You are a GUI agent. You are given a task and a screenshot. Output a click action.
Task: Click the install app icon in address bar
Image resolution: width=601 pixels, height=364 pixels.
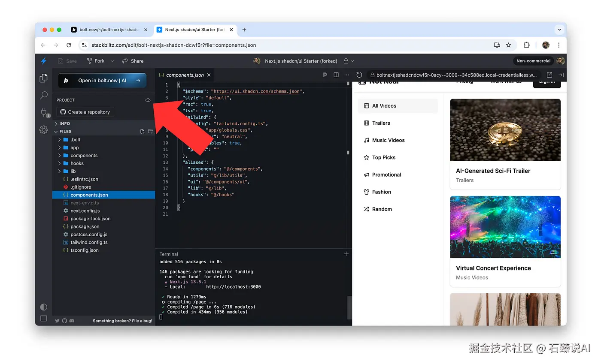click(x=497, y=45)
